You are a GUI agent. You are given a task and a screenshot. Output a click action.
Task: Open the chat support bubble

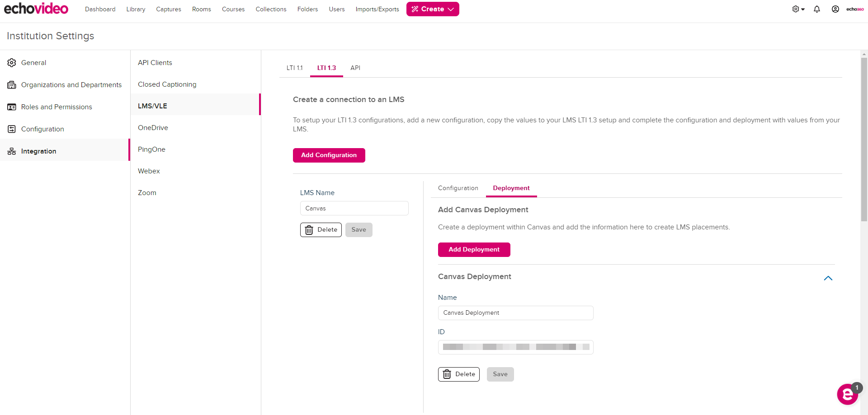pos(848,394)
